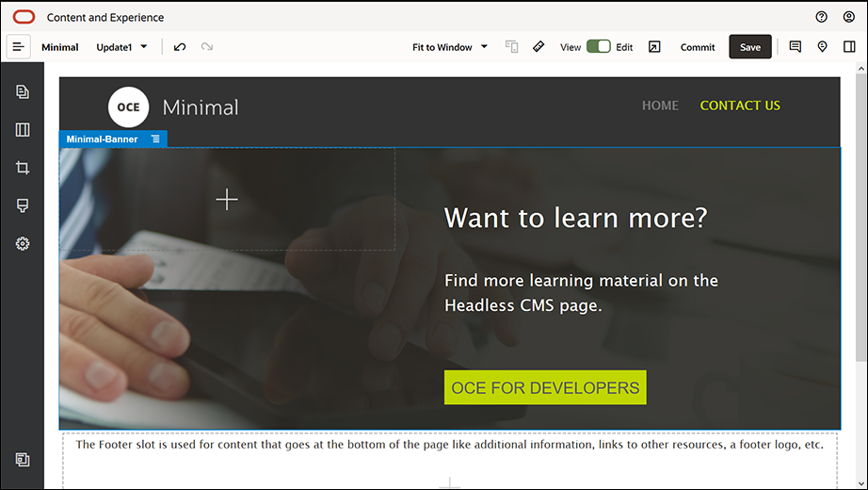Click the 'Edit' label beside the toggle
The height and width of the screenshot is (490, 868).
click(624, 47)
